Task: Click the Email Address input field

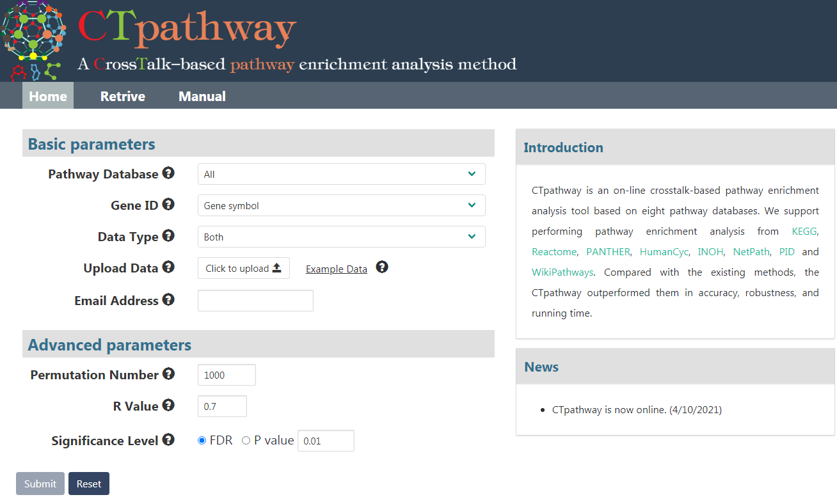Action: (x=255, y=301)
